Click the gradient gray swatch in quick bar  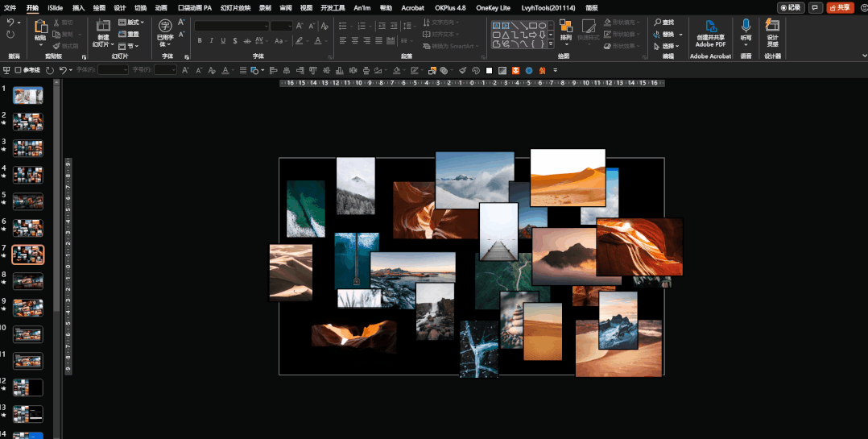pos(502,70)
